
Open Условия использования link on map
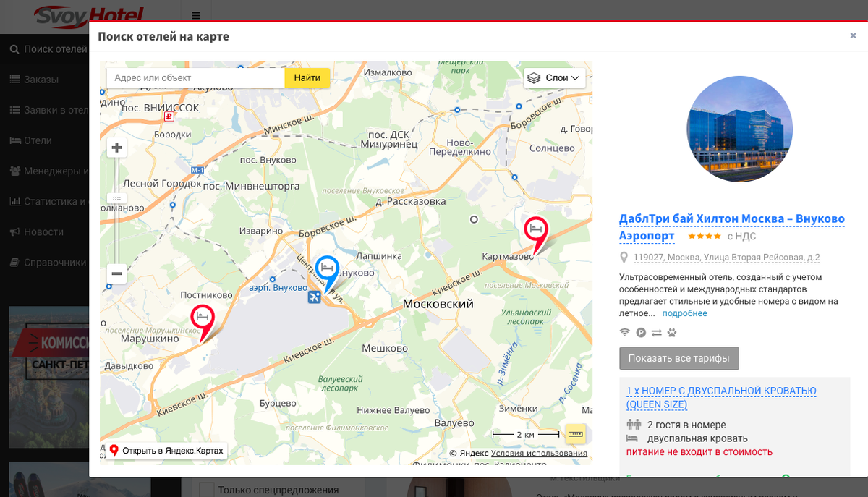(x=539, y=454)
